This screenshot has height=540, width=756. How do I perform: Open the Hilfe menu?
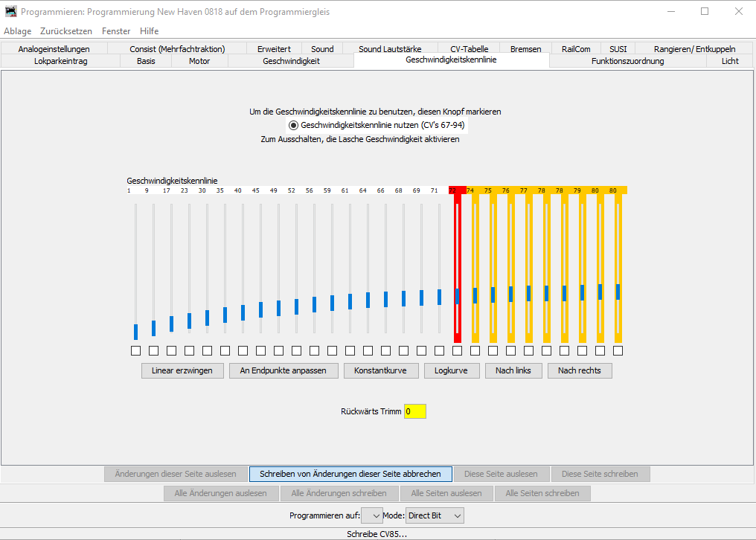click(149, 31)
